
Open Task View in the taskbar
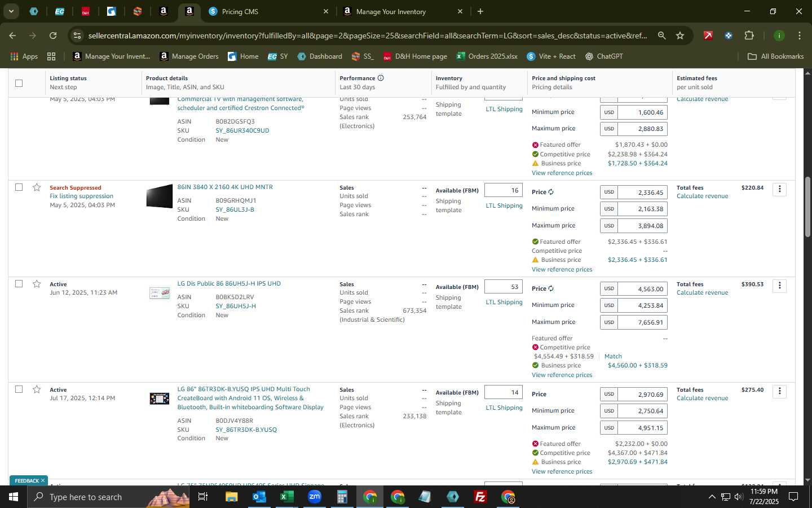point(202,497)
